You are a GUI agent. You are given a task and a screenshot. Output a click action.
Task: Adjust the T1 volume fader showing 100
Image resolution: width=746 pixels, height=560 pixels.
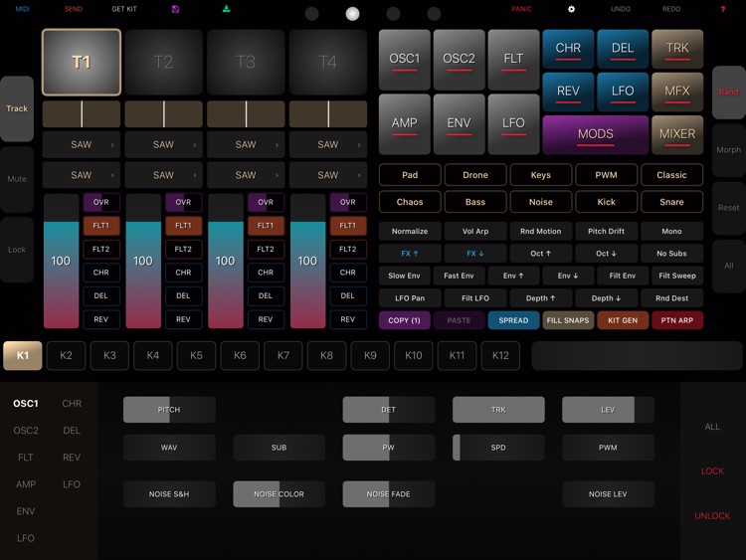[x=61, y=261]
